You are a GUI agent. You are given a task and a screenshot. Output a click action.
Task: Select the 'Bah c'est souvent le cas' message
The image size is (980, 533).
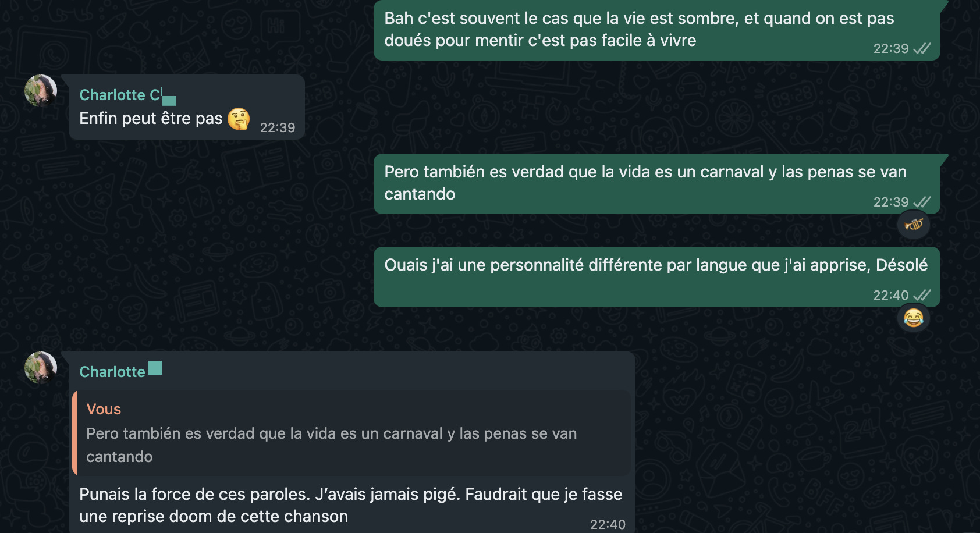[656, 30]
